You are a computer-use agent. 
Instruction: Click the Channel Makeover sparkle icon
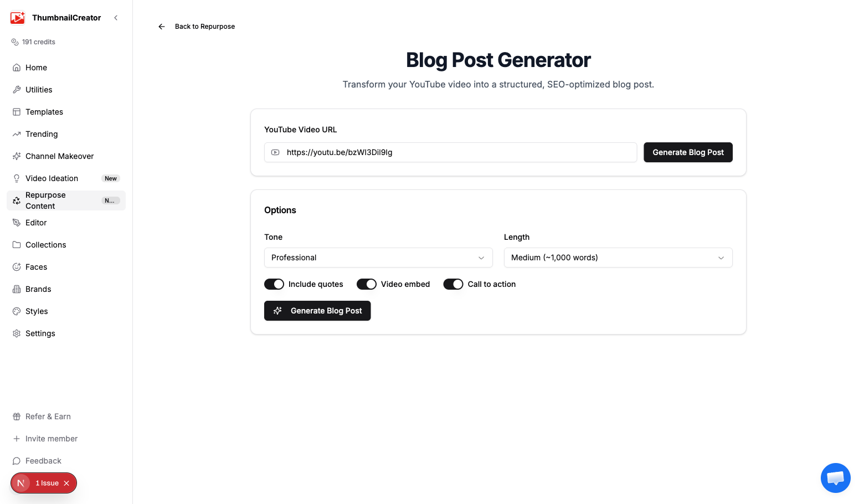pos(17,156)
